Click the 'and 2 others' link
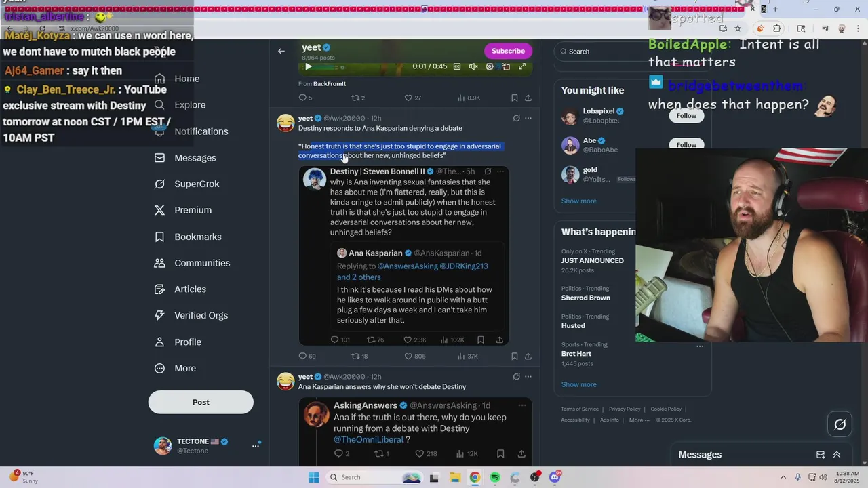 tap(359, 277)
